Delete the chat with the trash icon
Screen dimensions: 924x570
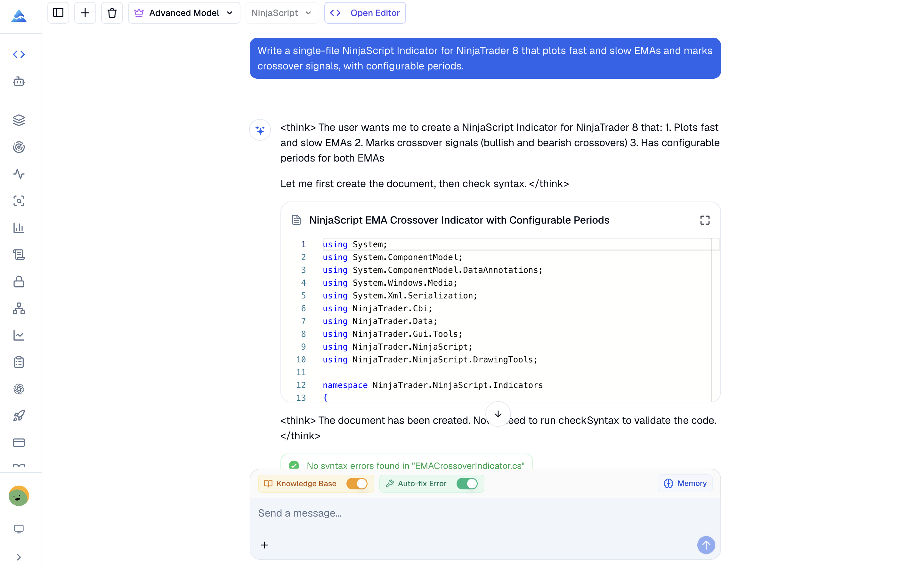(x=112, y=13)
